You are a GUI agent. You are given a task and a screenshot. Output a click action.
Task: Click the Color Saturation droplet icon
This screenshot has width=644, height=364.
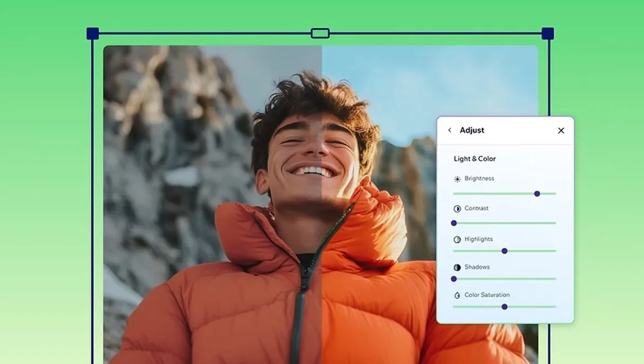click(x=457, y=296)
